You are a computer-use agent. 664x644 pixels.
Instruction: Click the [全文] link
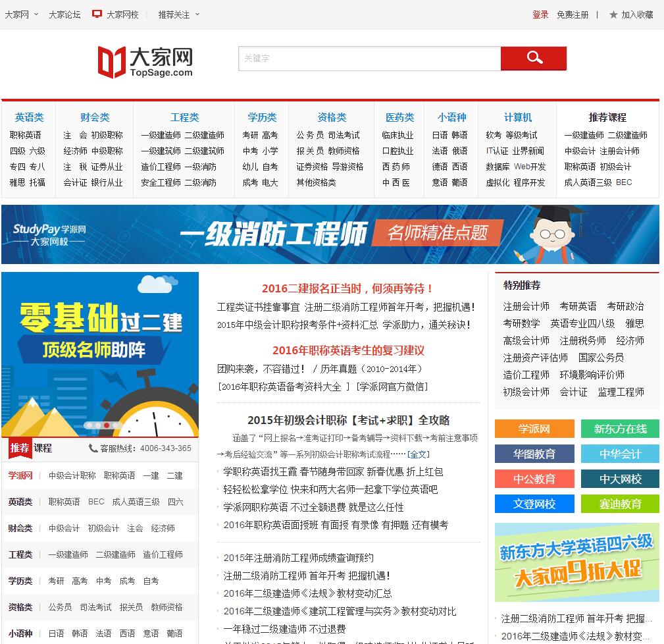(419, 454)
